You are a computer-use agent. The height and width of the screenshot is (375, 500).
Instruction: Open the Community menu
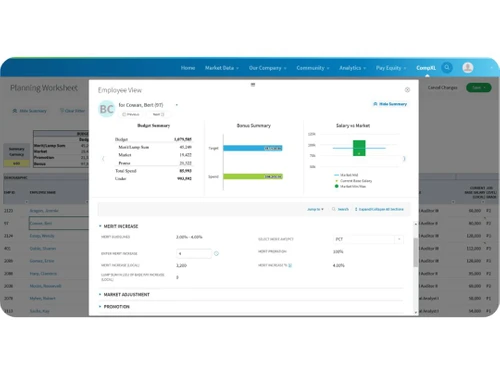click(313, 68)
